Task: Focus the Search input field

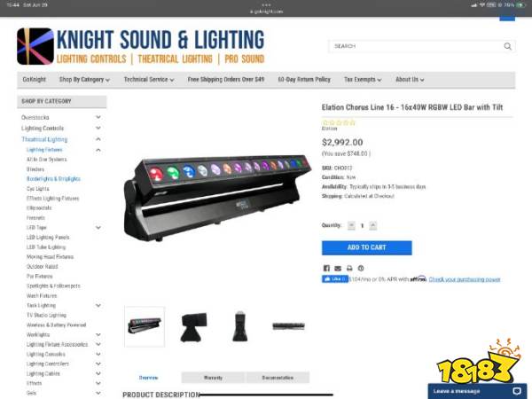Action: tap(417, 46)
